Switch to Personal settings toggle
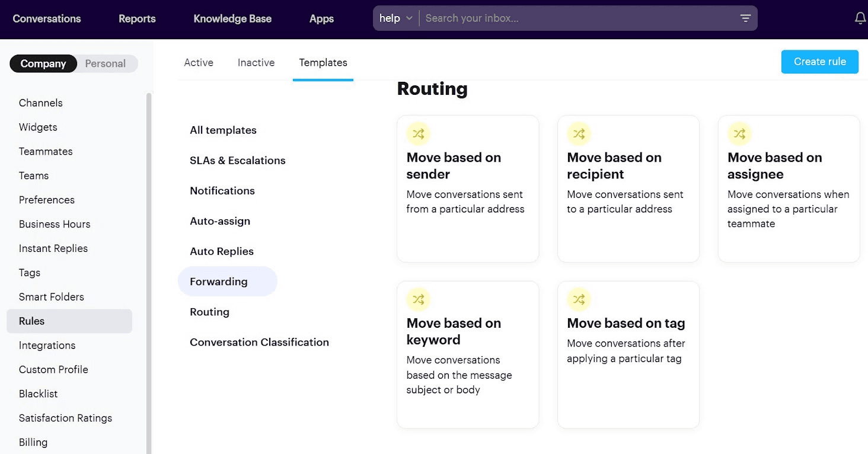Screen dimensions: 868x454 click(x=106, y=63)
